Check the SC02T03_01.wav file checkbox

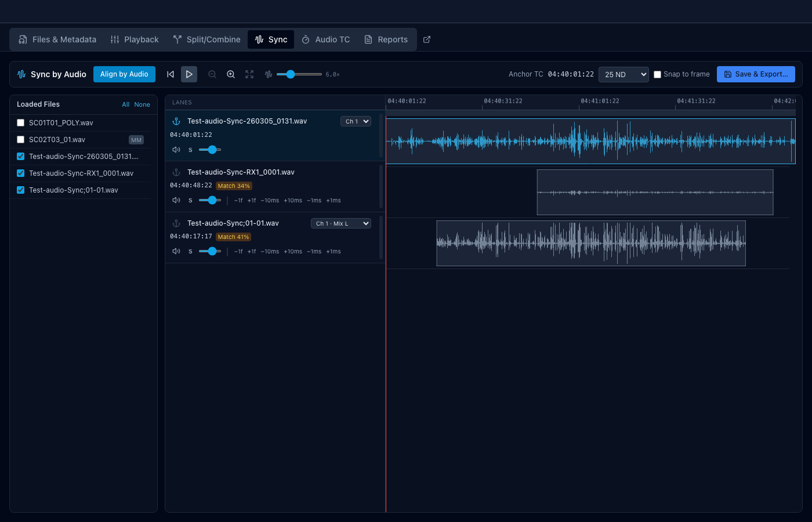(x=21, y=140)
